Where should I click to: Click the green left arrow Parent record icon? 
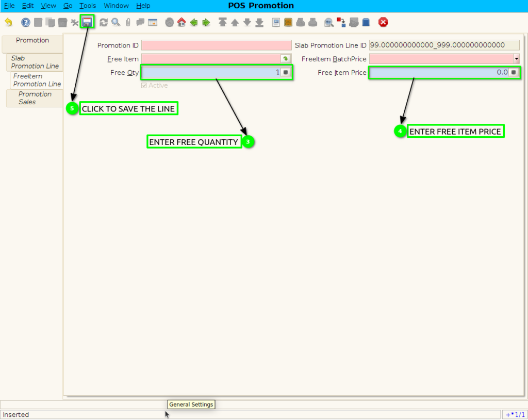(194, 23)
